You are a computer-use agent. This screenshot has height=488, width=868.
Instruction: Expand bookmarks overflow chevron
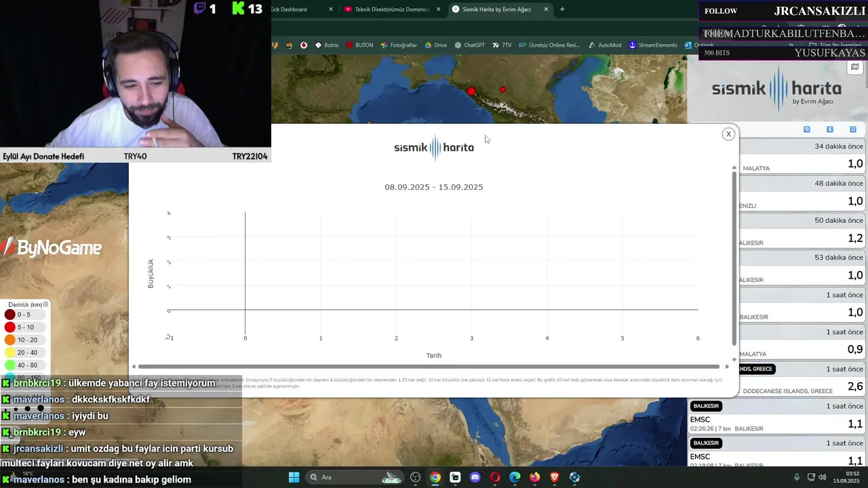click(791, 45)
